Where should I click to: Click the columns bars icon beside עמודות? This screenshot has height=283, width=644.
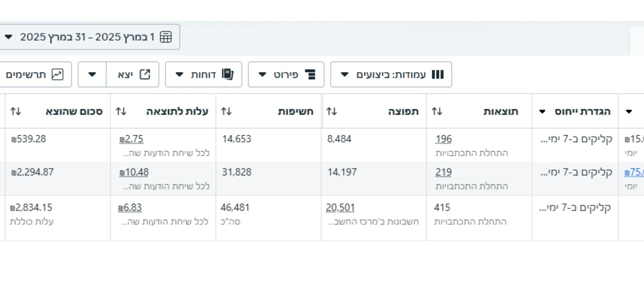(x=438, y=74)
